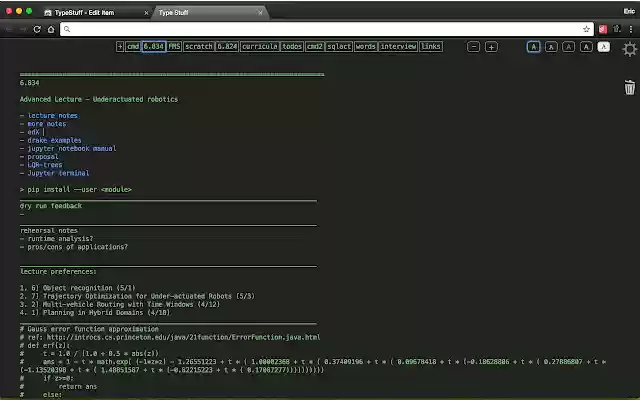Follow the lecture notes link
Viewport: 640px width, 400px height.
coord(53,116)
